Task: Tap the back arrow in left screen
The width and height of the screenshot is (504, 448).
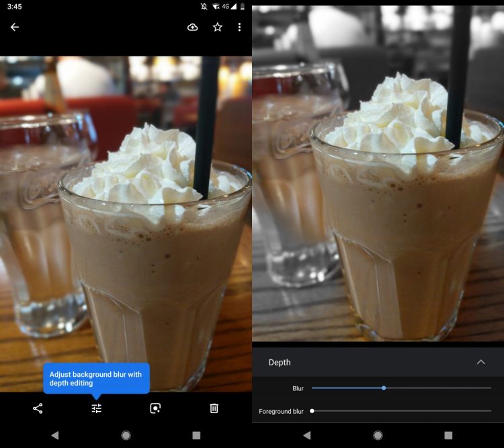Action: click(x=15, y=27)
